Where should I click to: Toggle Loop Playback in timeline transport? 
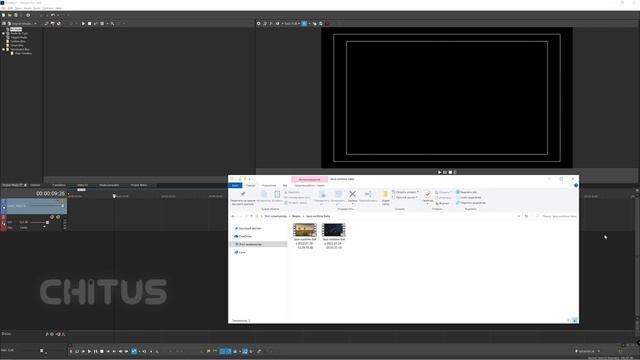click(x=77, y=351)
